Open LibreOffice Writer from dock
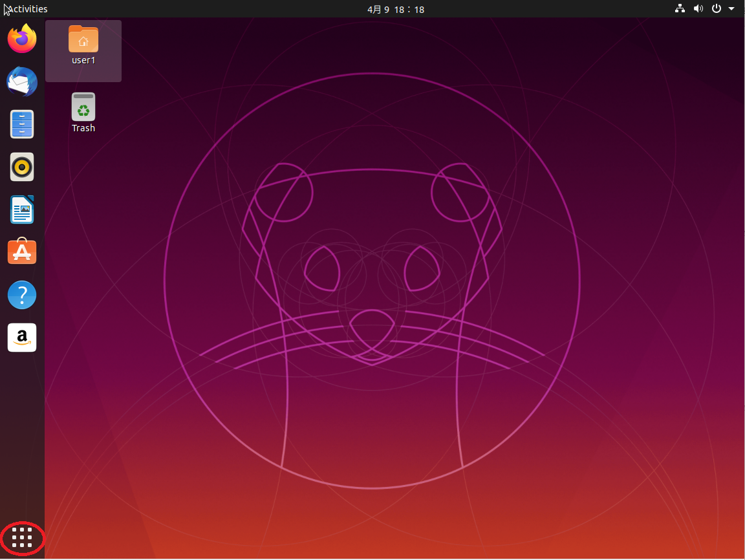This screenshot has width=745, height=560. (x=22, y=210)
